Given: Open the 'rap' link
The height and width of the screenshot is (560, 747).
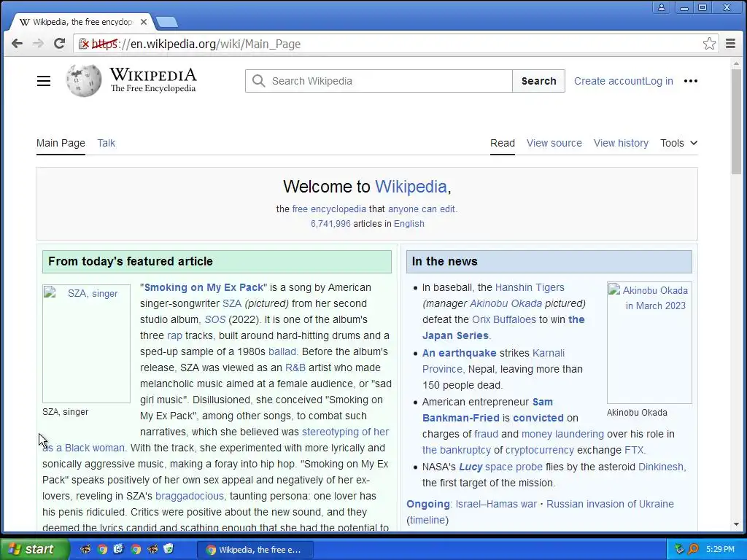Looking at the screenshot, I should click(x=174, y=335).
